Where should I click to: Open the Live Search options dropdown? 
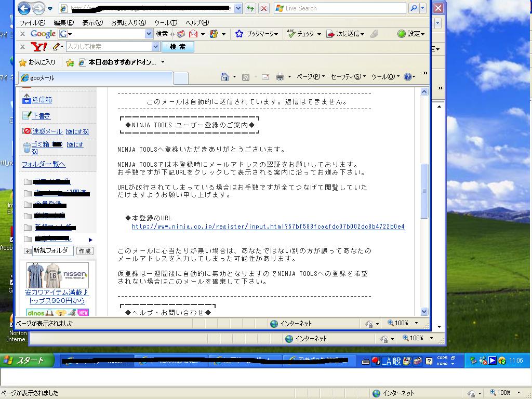click(x=423, y=8)
